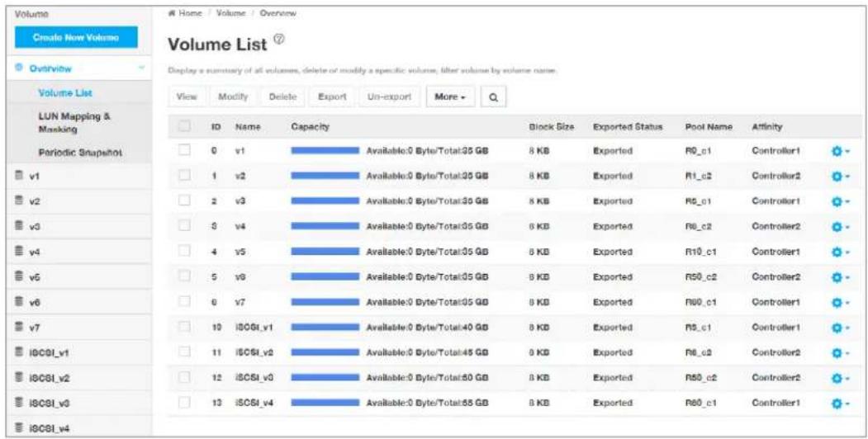The image size is (868, 439).
Task: Select the checkbox for volume v1 row
Action: [184, 150]
